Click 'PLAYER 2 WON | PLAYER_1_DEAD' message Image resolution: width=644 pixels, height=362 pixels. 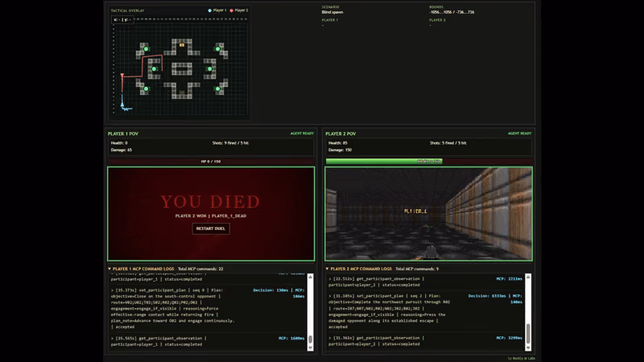point(211,216)
